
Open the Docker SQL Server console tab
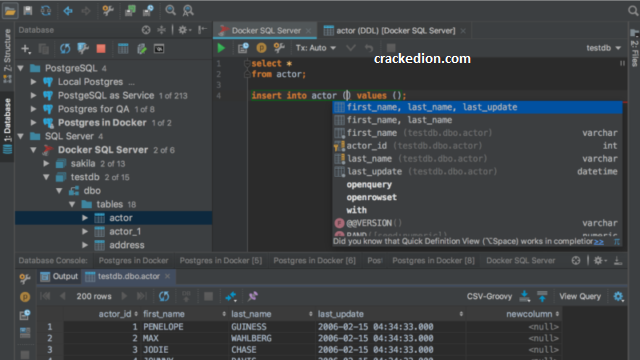click(x=520, y=260)
